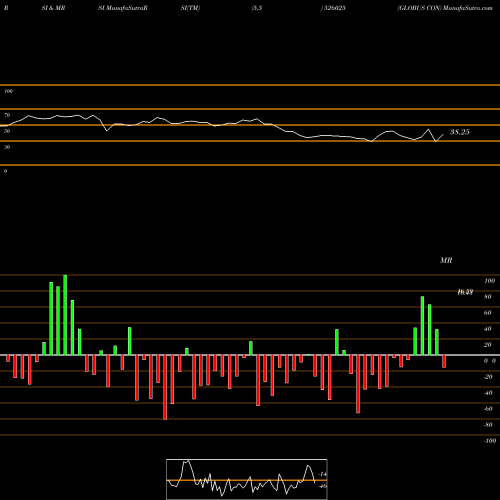Viewport: 500px width, 500px height.
Task: Click the "(5,5" parameter text
Action: (x=257, y=8)
